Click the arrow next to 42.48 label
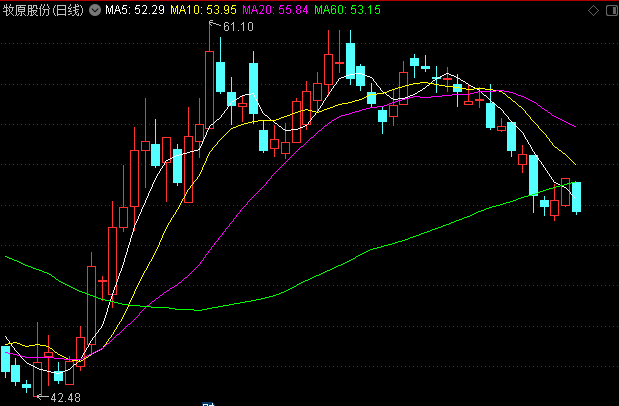 point(42,397)
